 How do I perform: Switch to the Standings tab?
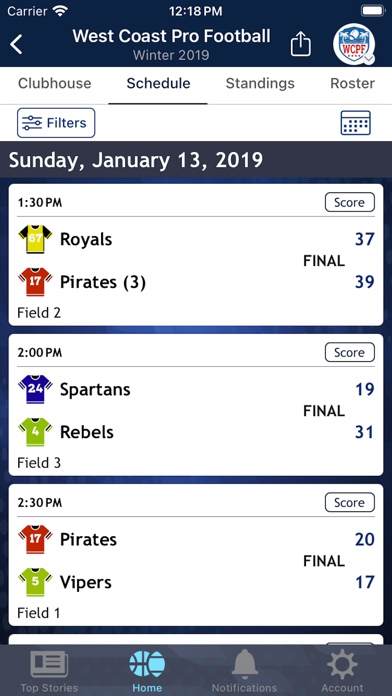260,83
